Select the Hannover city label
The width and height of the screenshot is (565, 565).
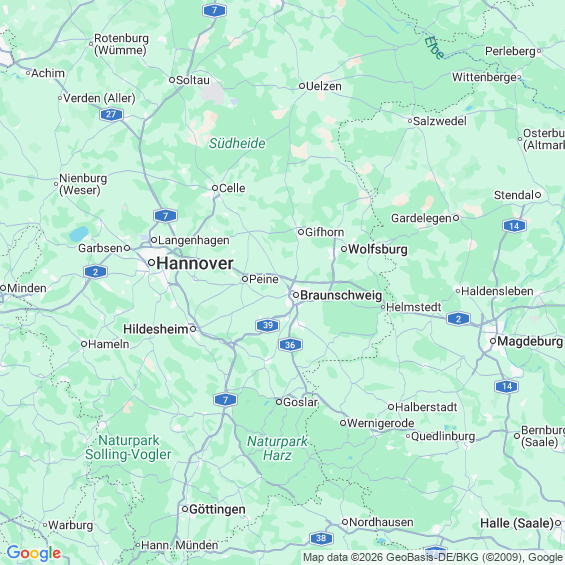(195, 263)
